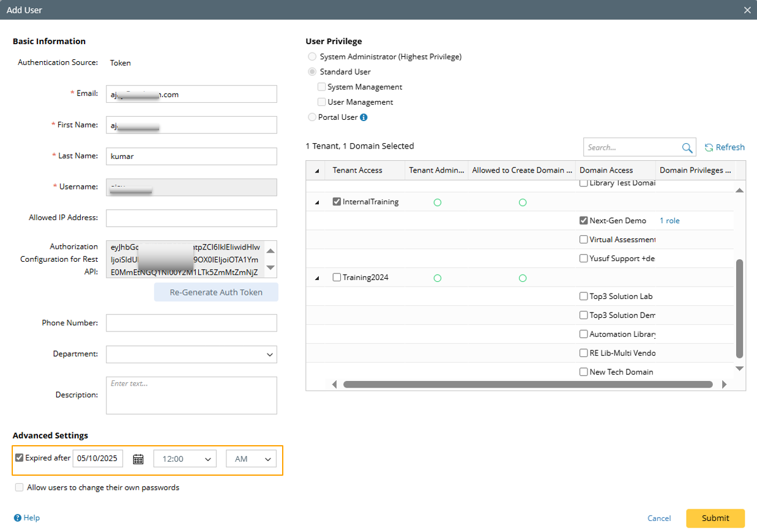Click the Help question mark icon

(18, 518)
